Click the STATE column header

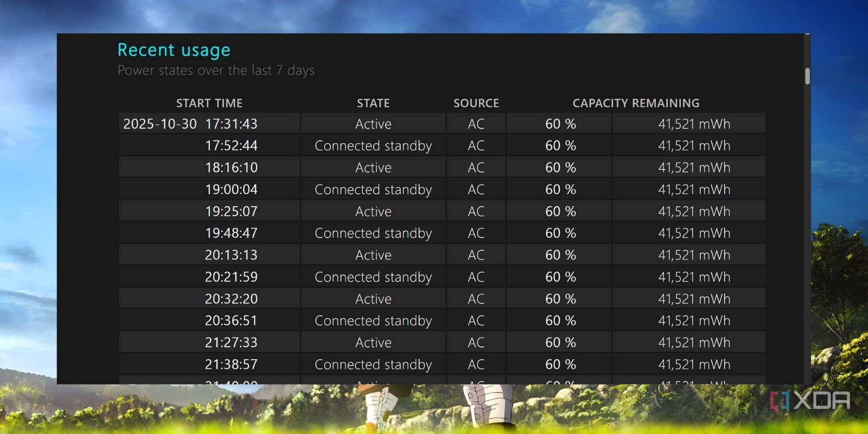373,103
